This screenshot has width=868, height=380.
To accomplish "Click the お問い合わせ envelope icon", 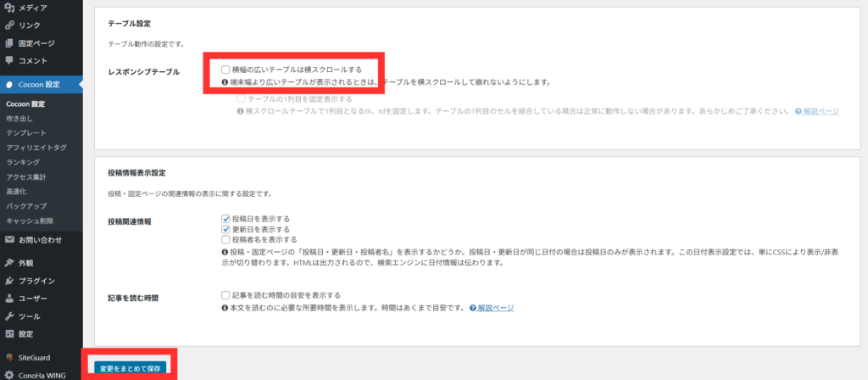I will [x=8, y=240].
